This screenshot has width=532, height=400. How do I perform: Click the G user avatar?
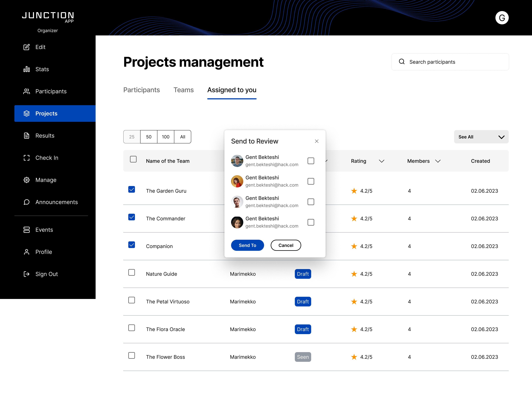[x=502, y=18]
